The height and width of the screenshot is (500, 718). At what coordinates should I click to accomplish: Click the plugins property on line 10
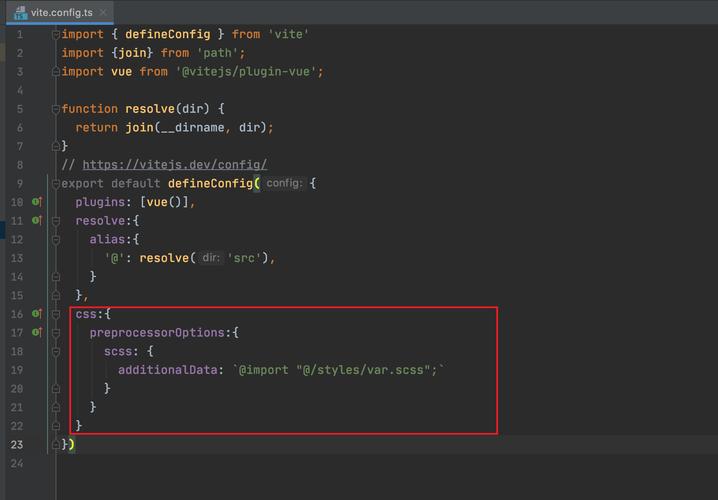pyautogui.click(x=100, y=202)
